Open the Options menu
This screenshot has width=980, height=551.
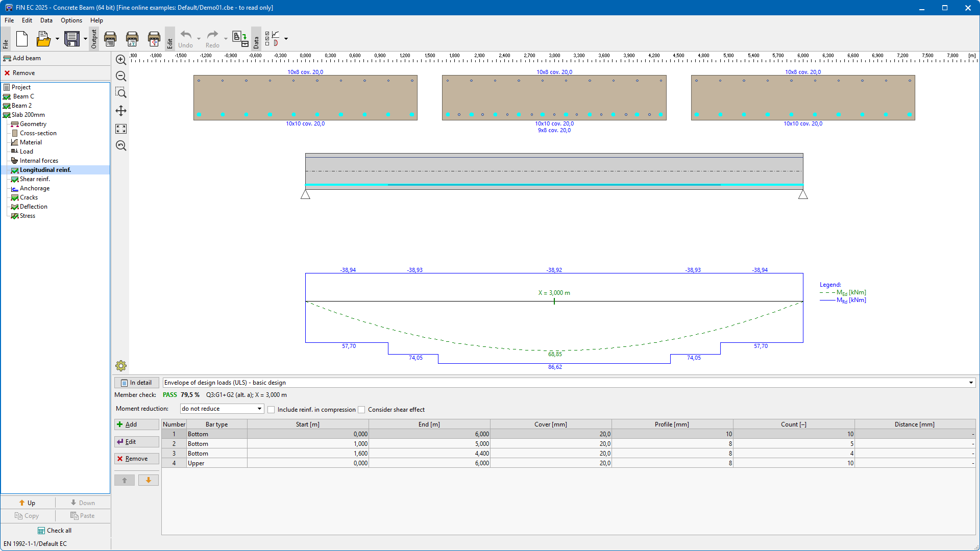(71, 20)
